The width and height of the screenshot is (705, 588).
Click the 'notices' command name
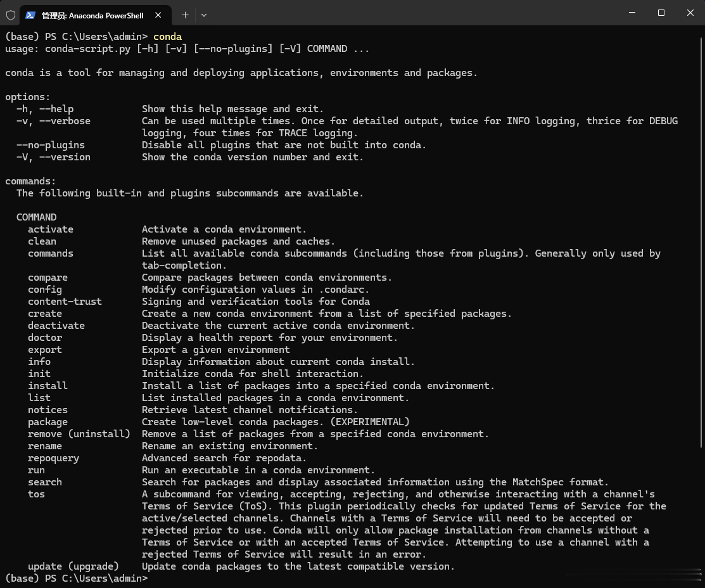click(x=48, y=410)
